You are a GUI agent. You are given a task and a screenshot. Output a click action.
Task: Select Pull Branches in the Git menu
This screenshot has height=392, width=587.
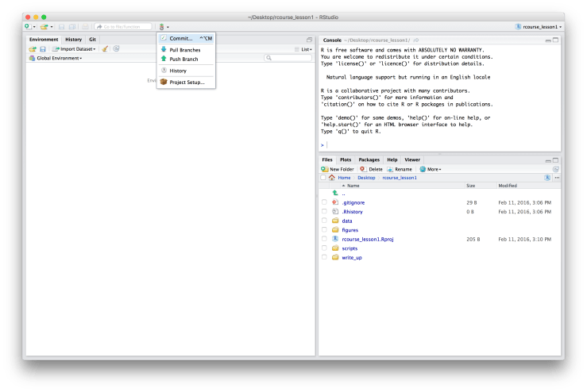(x=186, y=50)
